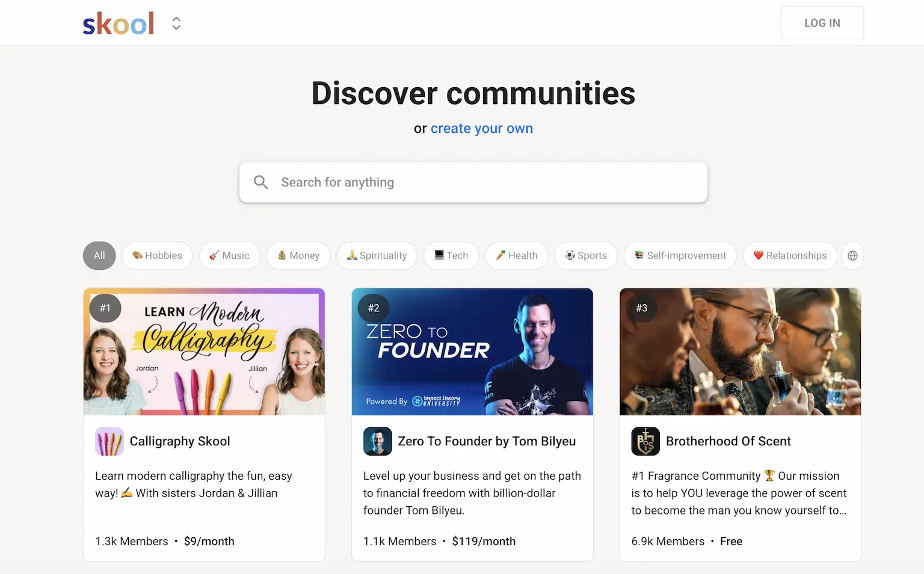924x574 pixels.
Task: Open the Learn Modern Calligraphy cover image
Action: point(204,352)
